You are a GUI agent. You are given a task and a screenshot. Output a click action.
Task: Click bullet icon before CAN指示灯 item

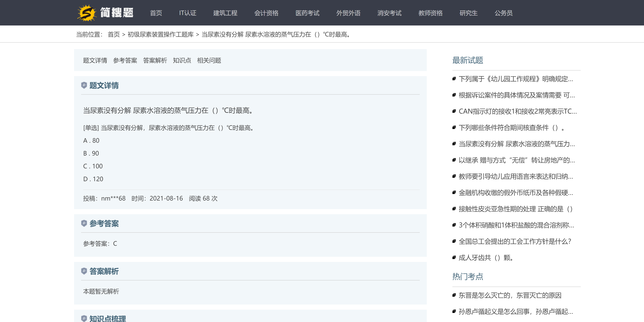pyautogui.click(x=454, y=111)
